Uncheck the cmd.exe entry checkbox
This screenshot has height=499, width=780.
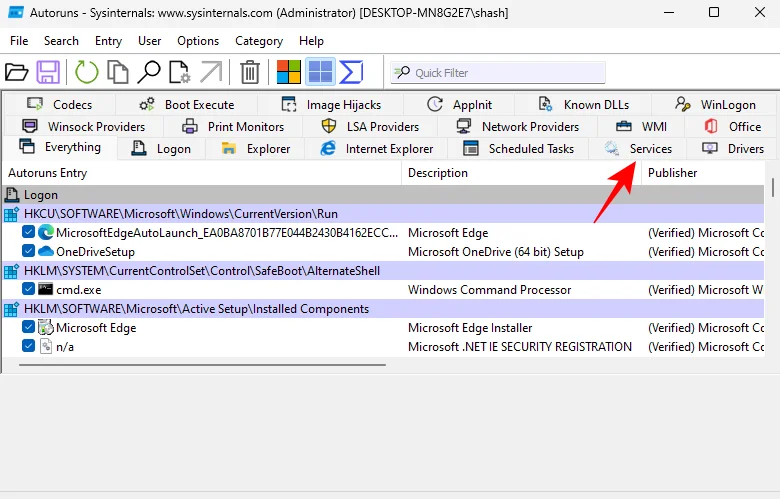point(29,290)
